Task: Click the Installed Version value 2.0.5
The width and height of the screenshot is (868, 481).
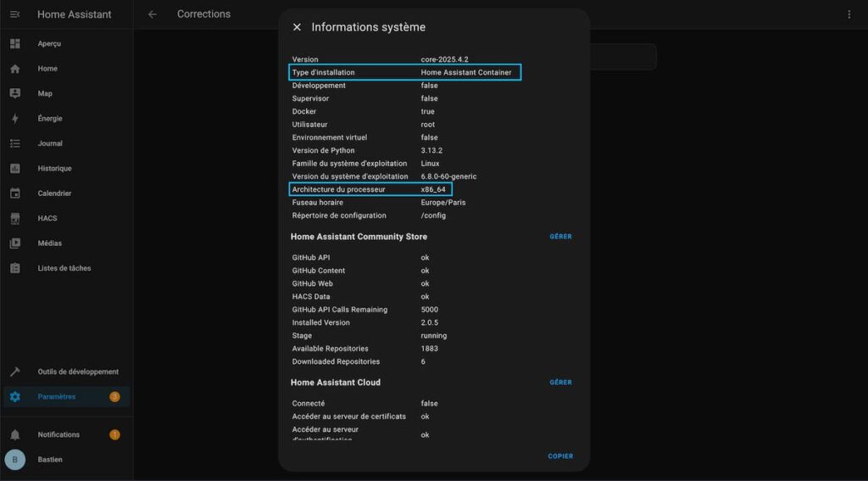Action: 429,322
